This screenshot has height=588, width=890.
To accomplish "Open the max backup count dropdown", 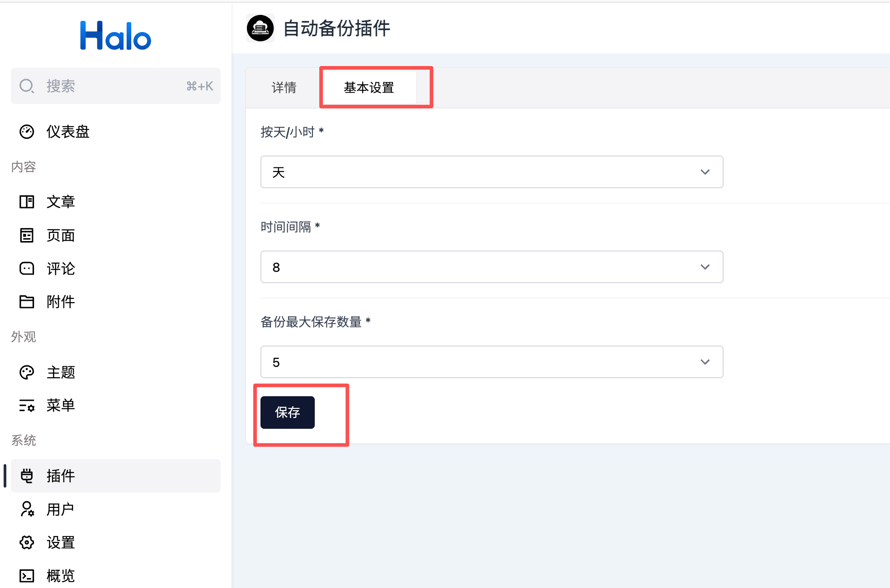I will tap(492, 362).
